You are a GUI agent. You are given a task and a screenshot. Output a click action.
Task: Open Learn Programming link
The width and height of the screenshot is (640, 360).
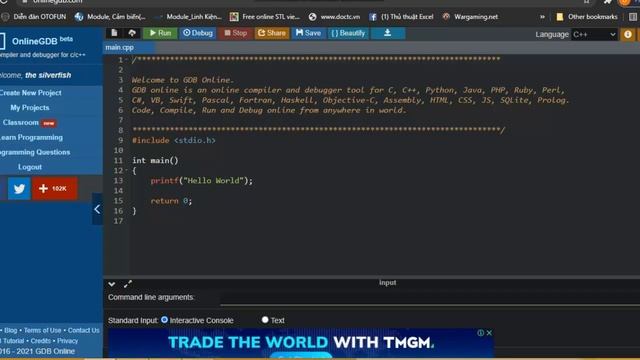(x=31, y=138)
